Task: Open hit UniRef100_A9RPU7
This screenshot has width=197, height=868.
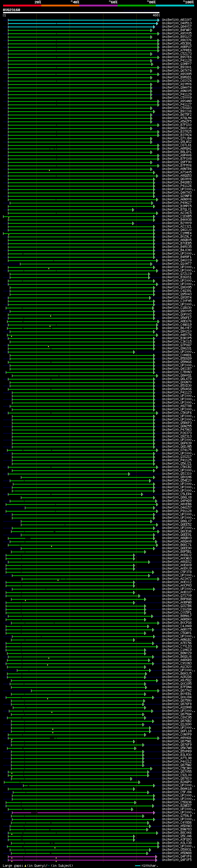Action: (177, 47)
